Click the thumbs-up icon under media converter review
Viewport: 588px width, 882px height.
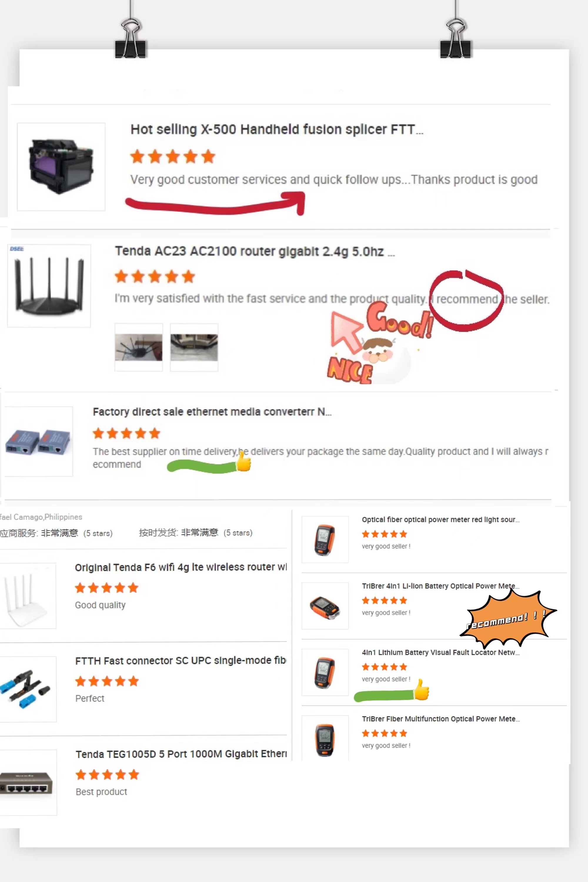pyautogui.click(x=243, y=461)
